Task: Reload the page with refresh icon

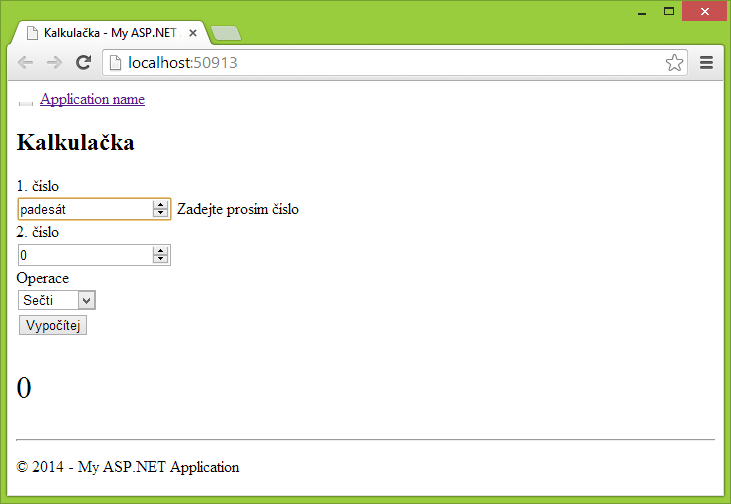Action: [x=83, y=62]
